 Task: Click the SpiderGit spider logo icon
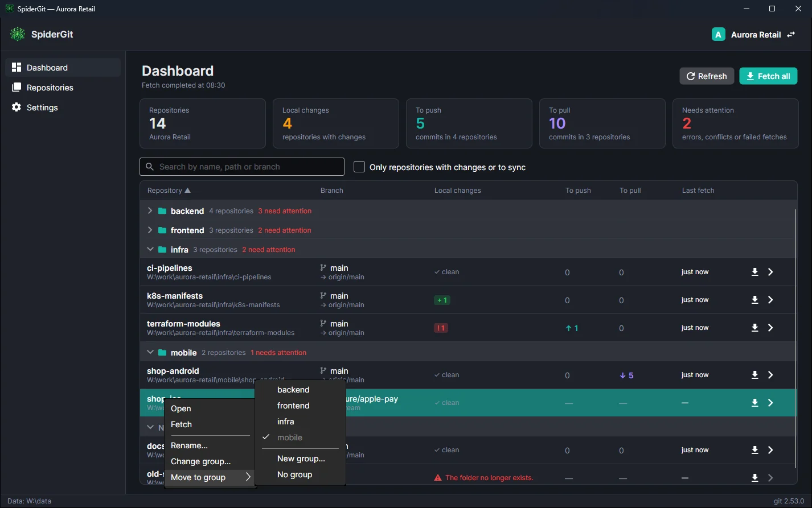click(x=18, y=34)
